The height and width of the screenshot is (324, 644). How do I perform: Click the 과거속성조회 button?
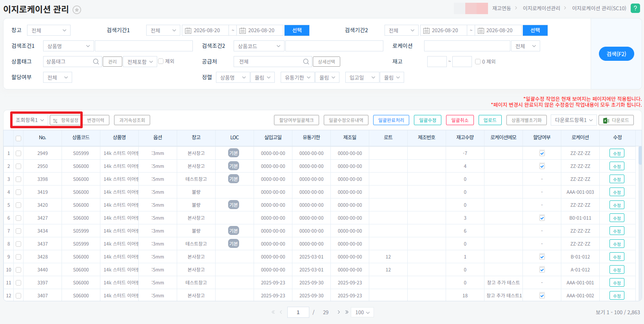click(x=132, y=120)
